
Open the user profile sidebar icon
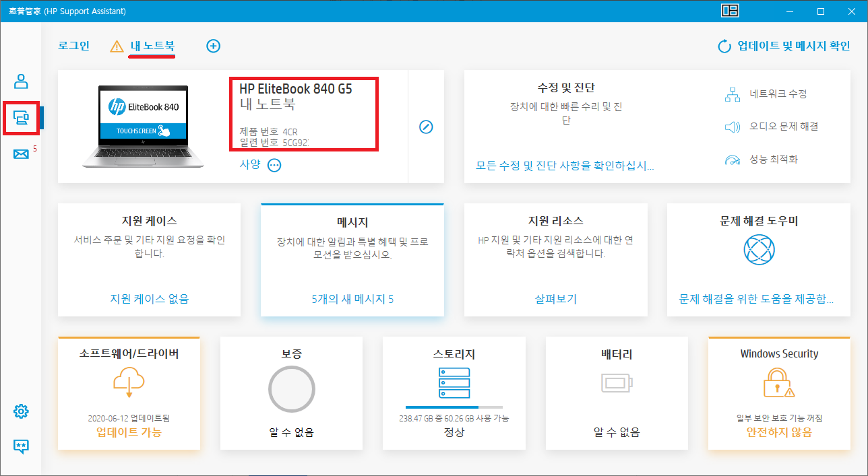21,81
